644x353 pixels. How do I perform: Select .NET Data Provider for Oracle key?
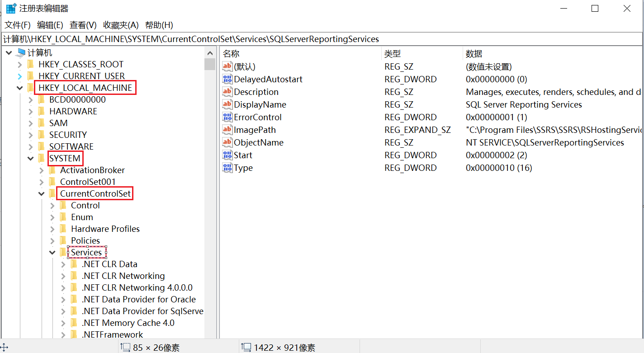[139, 299]
